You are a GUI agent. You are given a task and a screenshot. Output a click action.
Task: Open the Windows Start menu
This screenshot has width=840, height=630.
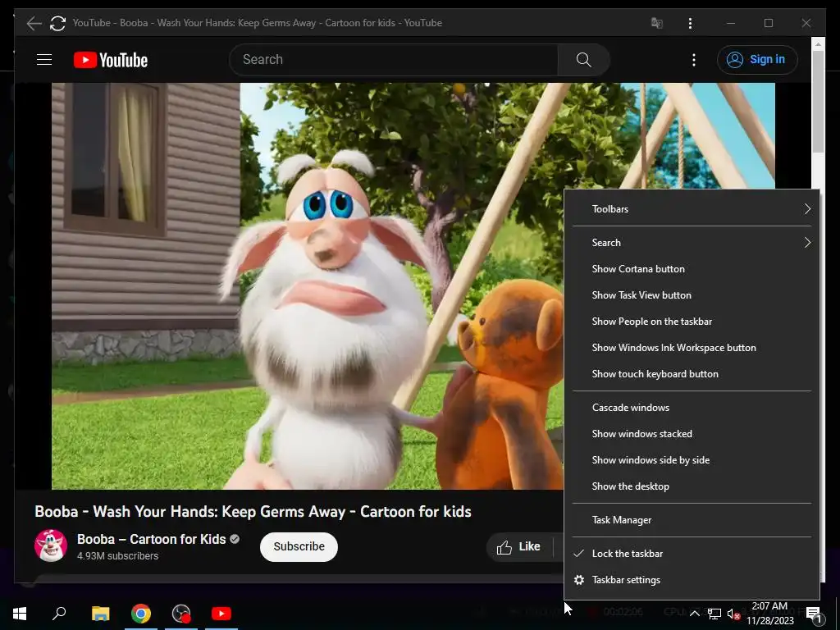(20, 614)
